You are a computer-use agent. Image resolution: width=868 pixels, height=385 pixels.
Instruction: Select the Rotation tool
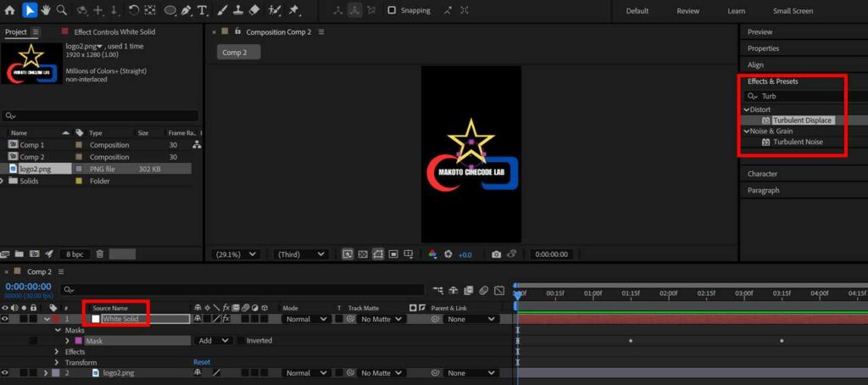click(134, 10)
